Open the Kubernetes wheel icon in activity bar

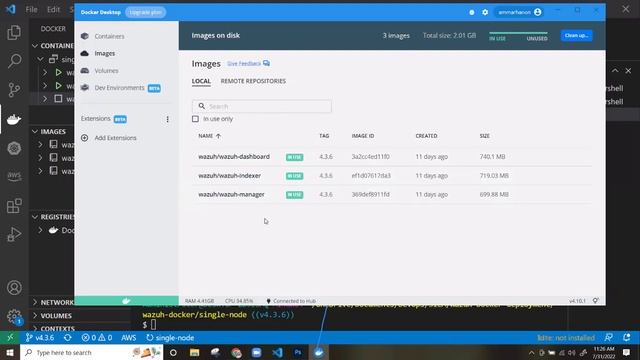(14, 148)
